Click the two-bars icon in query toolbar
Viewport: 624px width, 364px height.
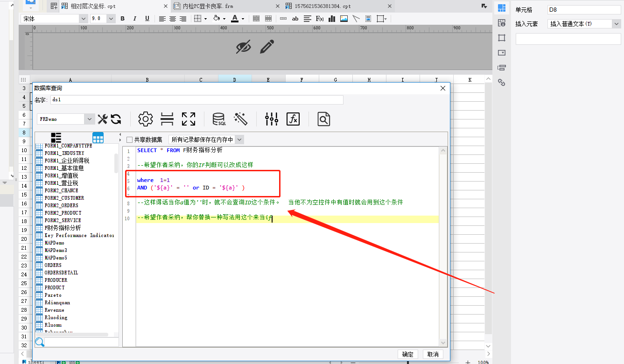pos(167,119)
